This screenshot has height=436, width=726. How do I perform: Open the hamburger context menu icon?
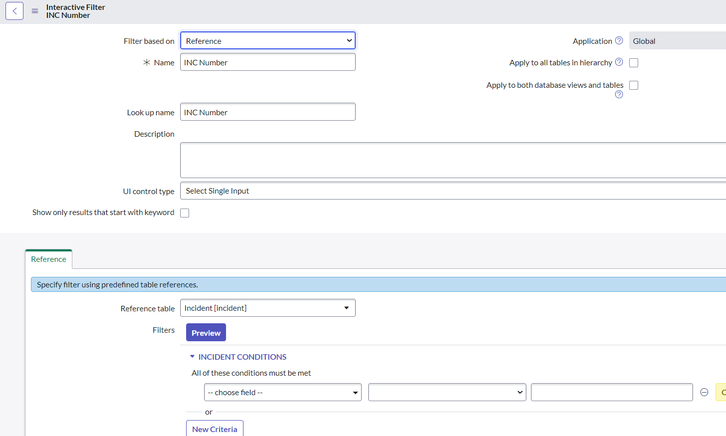click(35, 11)
